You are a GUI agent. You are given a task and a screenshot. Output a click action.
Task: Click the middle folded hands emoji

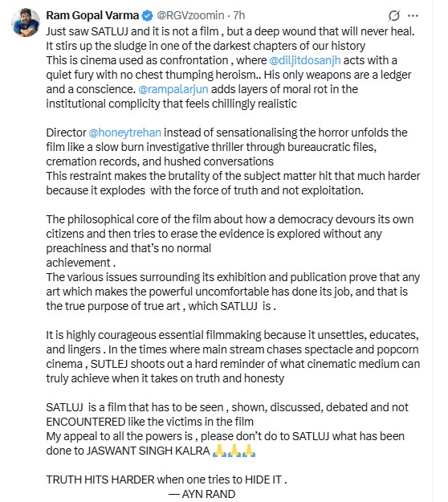point(234,451)
